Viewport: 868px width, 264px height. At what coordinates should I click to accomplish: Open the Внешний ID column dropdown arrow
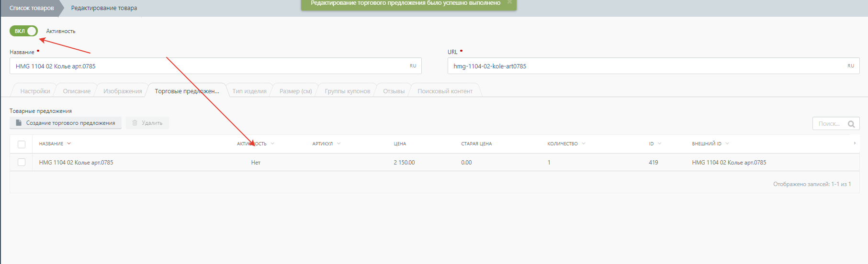point(727,143)
